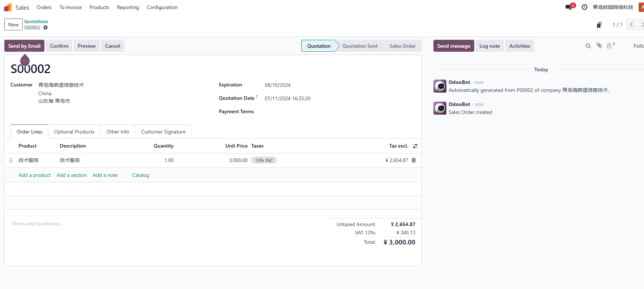Image resolution: width=644 pixels, height=289 pixels.
Task: Open the Sales app home icon
Action: (x=8, y=7)
